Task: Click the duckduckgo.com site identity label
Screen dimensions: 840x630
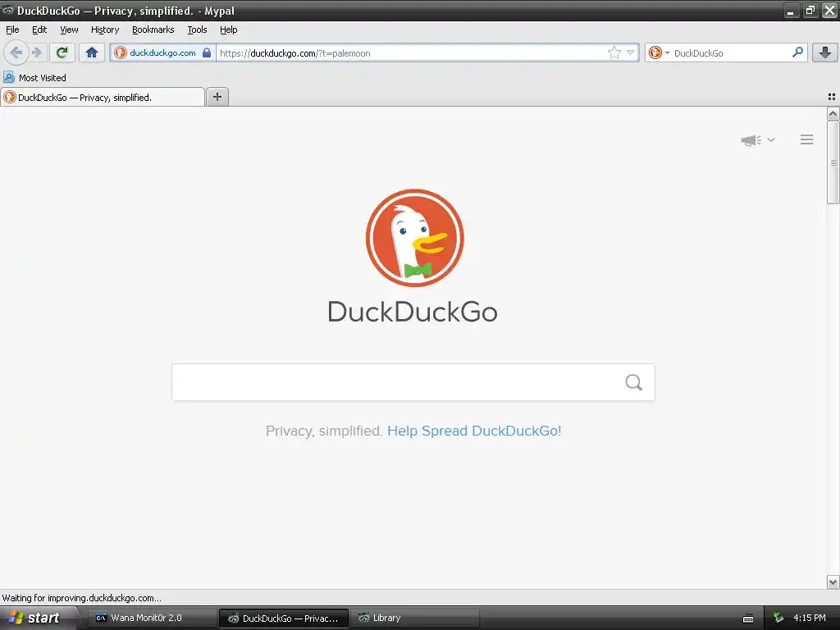Action: click(162, 52)
